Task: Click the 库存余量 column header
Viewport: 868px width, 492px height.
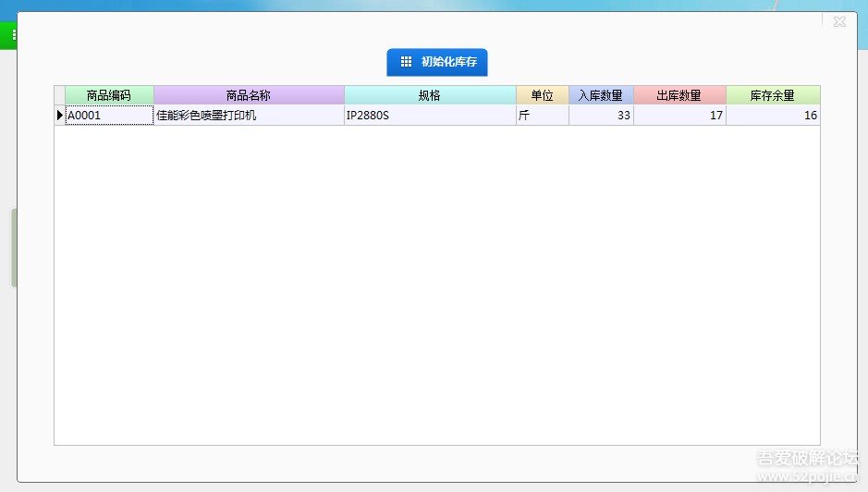Action: tap(773, 95)
